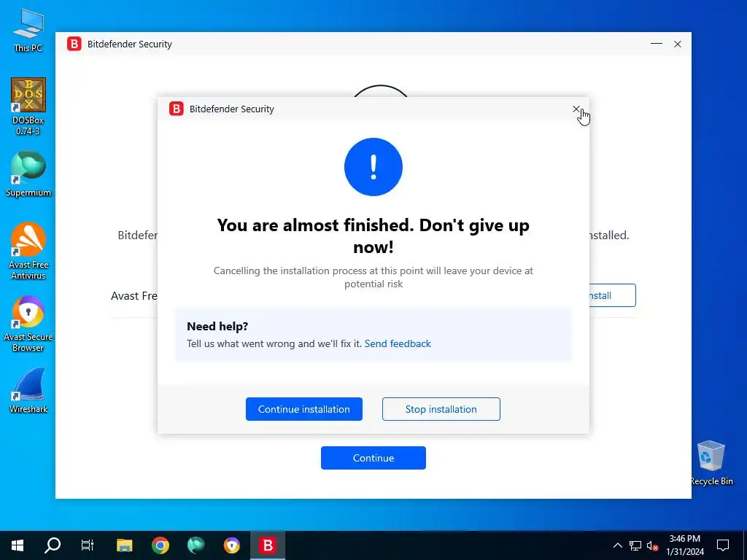Click the Bitdefender logo in dialog title bar
The width and height of the screenshot is (747, 560).
177,109
